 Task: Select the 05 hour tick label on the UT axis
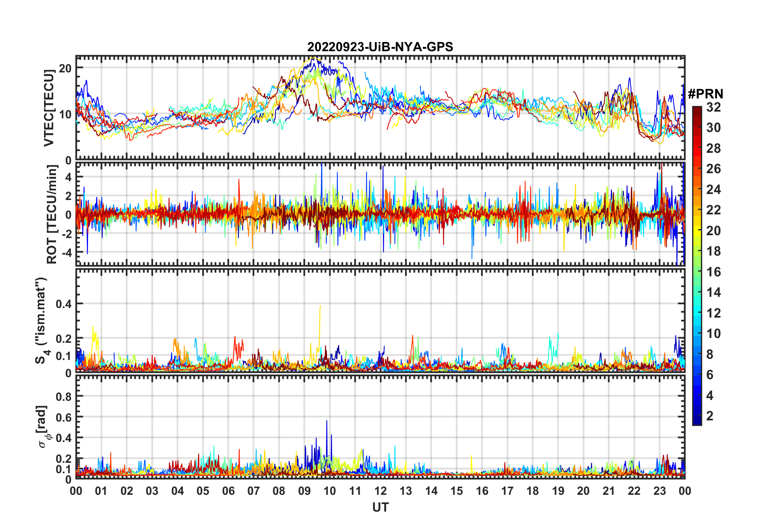tap(203, 491)
